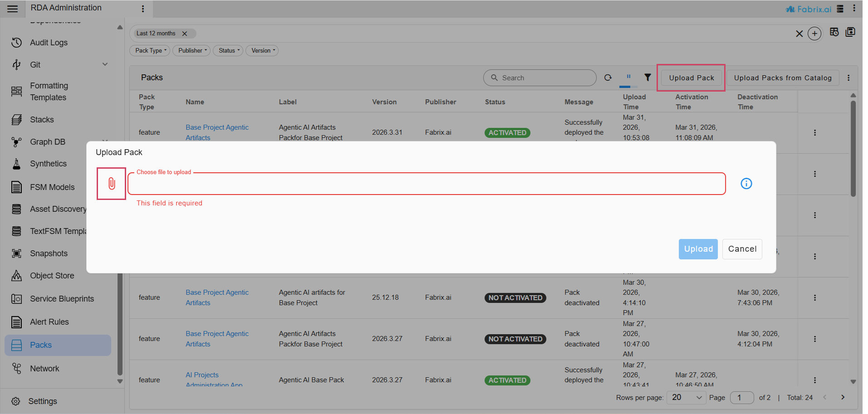Open the three-dot menu beside Upload Packs
868x414 pixels.
848,78
